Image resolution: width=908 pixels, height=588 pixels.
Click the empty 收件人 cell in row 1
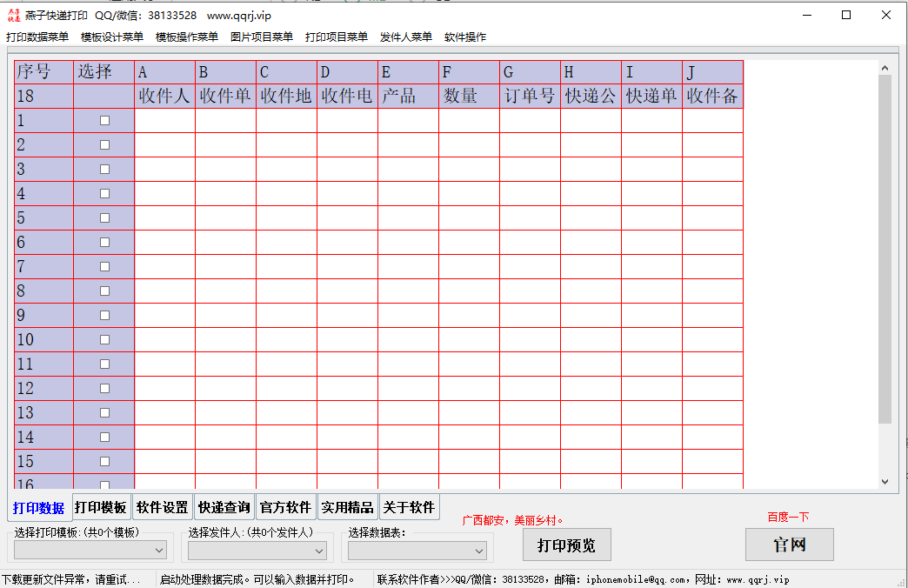(165, 121)
